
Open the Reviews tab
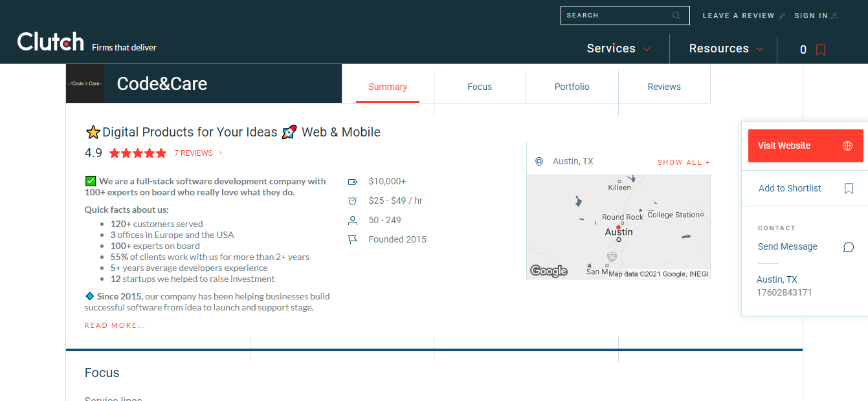tap(664, 87)
